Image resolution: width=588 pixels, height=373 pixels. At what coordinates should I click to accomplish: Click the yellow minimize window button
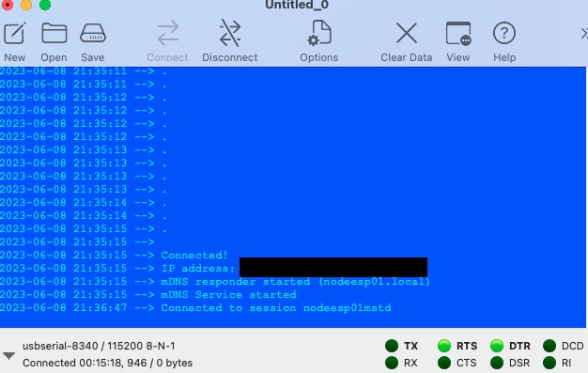click(26, 5)
